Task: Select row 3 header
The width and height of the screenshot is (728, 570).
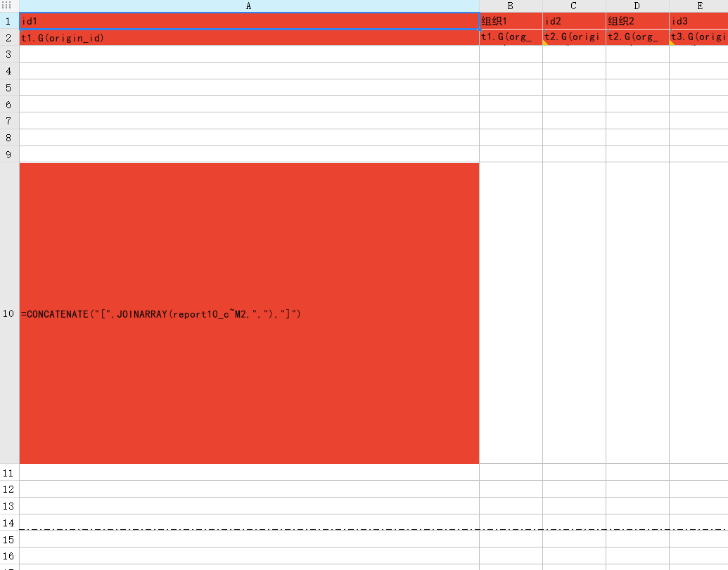Action: coord(9,54)
